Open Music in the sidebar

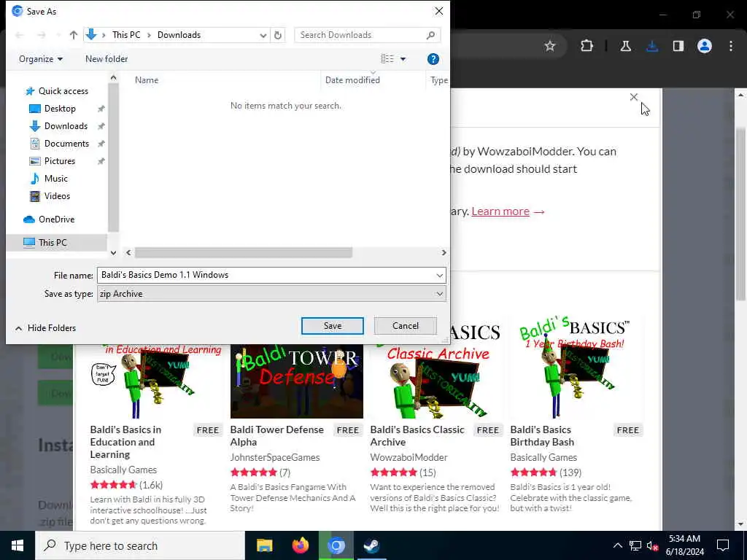55,179
